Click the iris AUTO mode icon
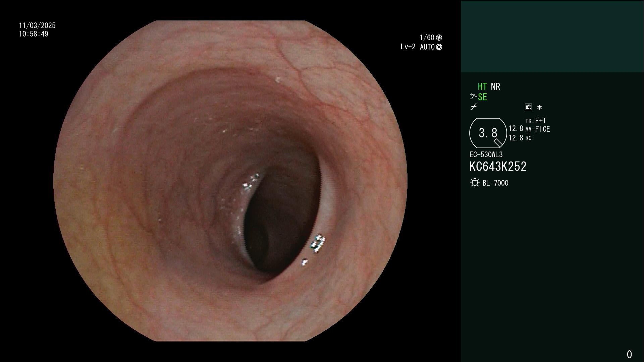 [439, 47]
